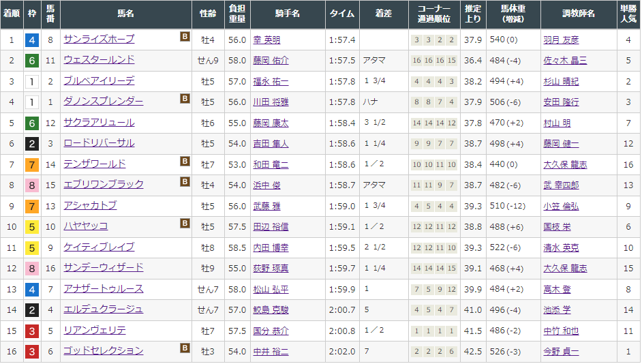Click the タイム column header
The image size is (642, 364).
(x=342, y=14)
